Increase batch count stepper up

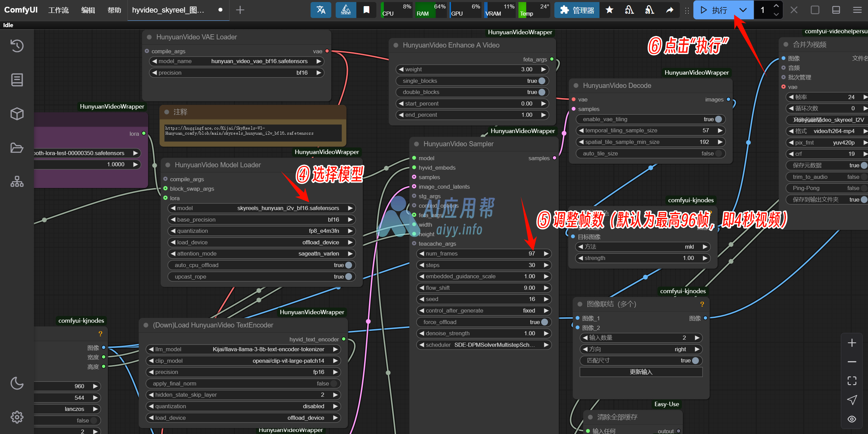pos(776,6)
